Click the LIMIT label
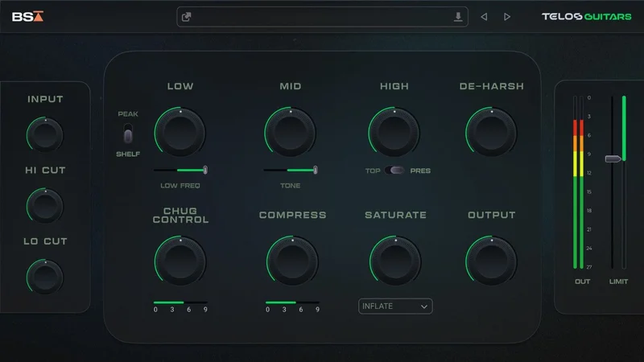This screenshot has height=362, width=644. pos(618,282)
